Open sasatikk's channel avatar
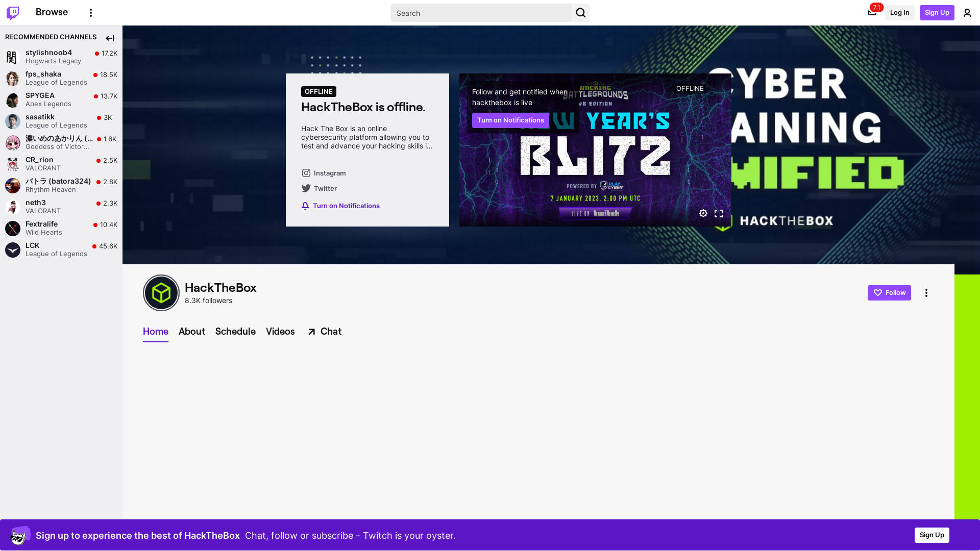The height and width of the screenshot is (551, 980). [13, 121]
